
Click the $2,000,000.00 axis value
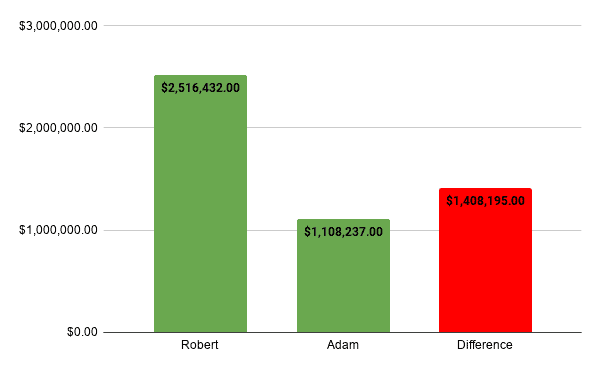click(58, 127)
